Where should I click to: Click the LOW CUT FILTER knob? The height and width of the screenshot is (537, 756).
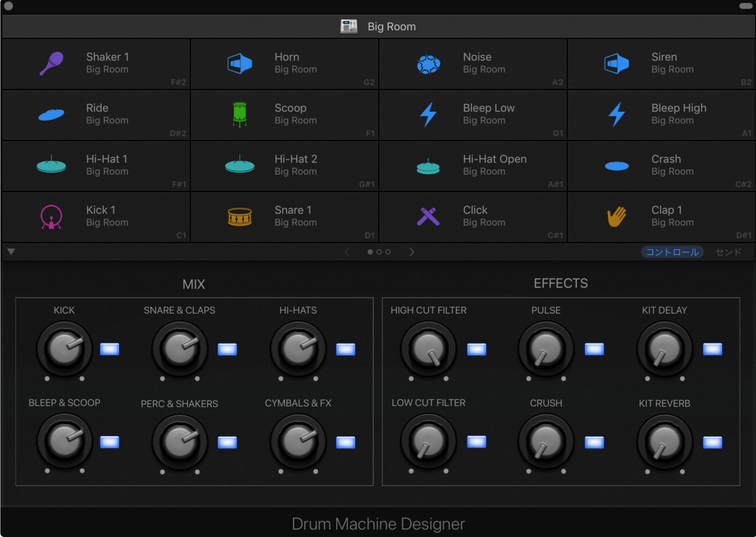pos(428,441)
